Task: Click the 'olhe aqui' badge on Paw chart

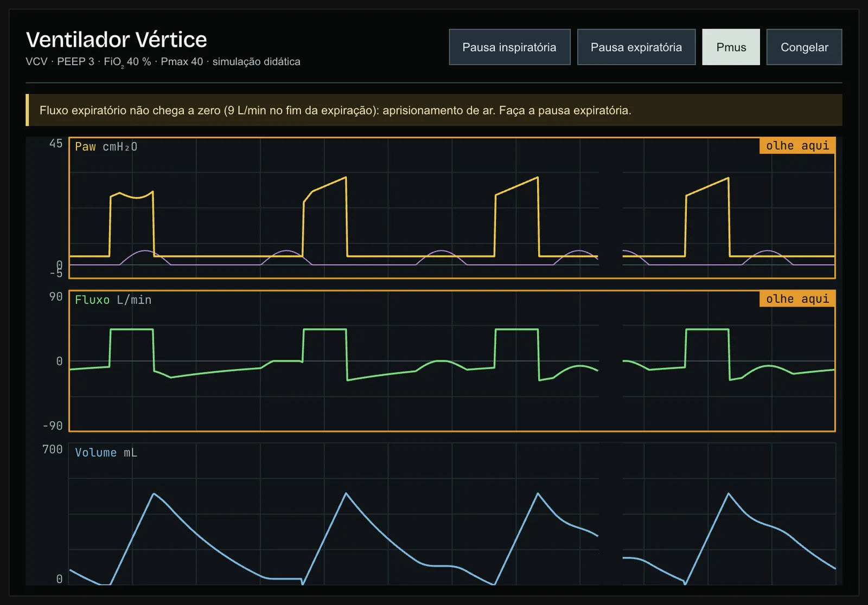Action: tap(797, 145)
